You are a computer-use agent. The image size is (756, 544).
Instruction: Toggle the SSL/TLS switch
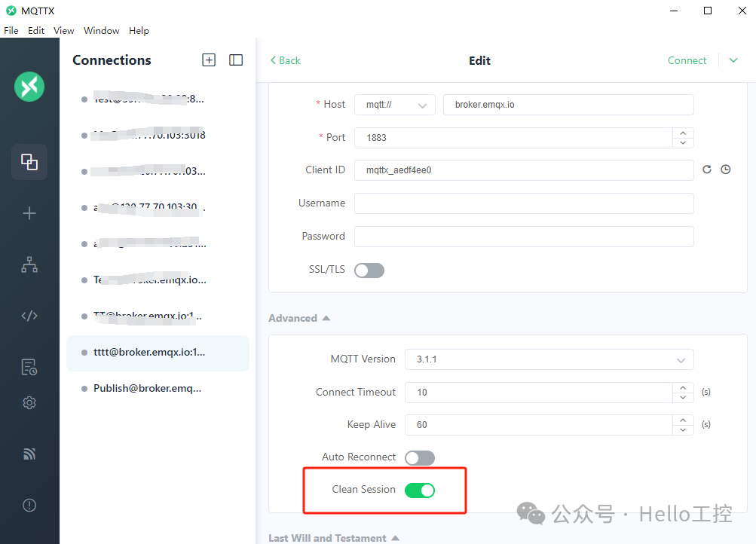point(369,270)
